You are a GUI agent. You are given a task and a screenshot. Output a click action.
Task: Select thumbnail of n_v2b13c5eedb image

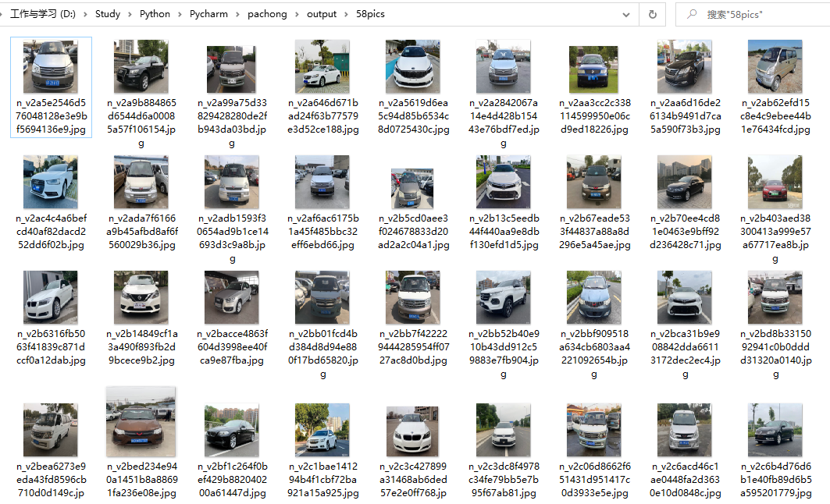click(504, 182)
